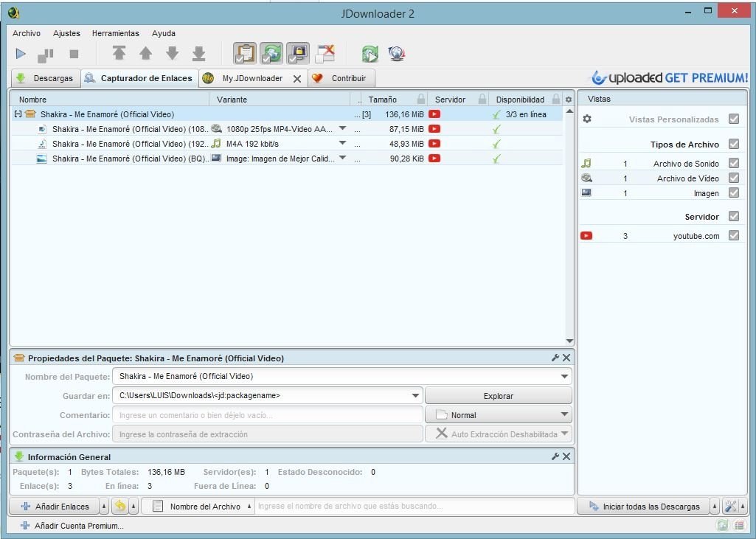Uncheck the Archivo de Vídeo filter
This screenshot has width=756, height=539.
point(734,178)
